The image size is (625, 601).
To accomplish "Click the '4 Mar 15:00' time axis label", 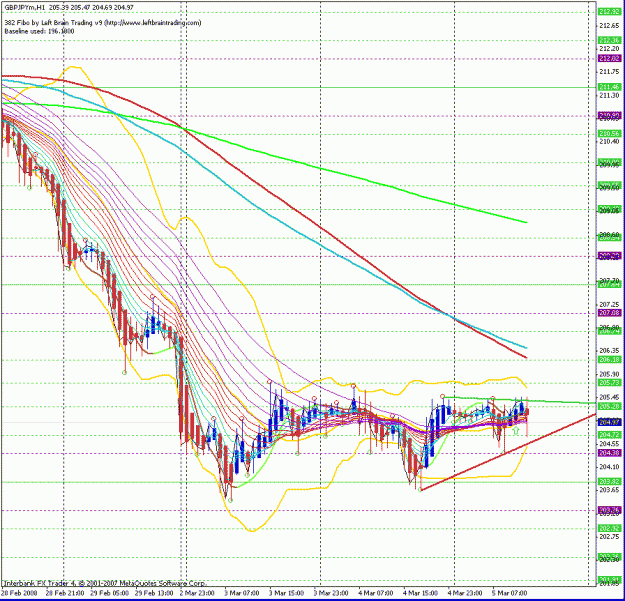I will tap(420, 593).
